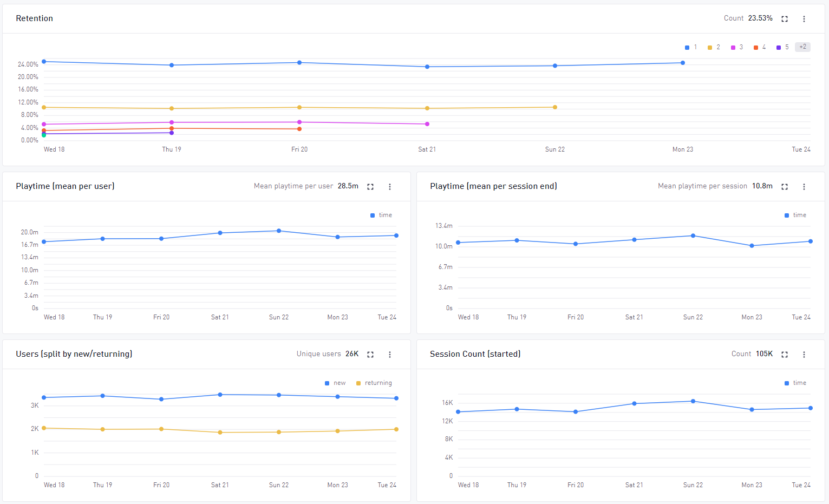Click Retention series 1 point on Fri 20
Viewport: 829px width, 504px height.
pyautogui.click(x=299, y=63)
